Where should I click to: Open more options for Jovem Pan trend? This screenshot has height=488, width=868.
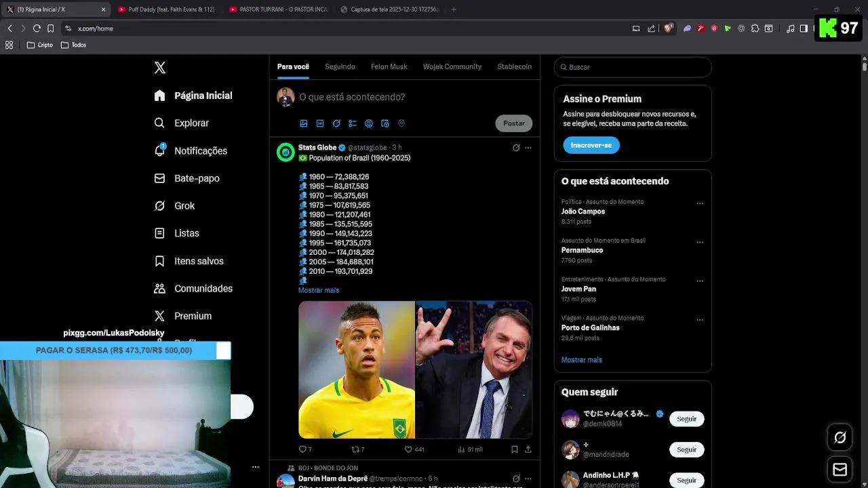[700, 281]
